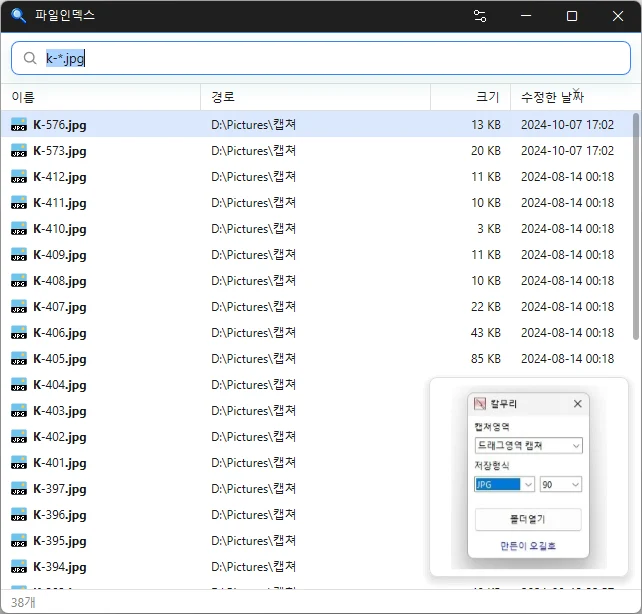Click the JPG icon of K-411.jpg
Screen dimensions: 642x614
click(19, 203)
